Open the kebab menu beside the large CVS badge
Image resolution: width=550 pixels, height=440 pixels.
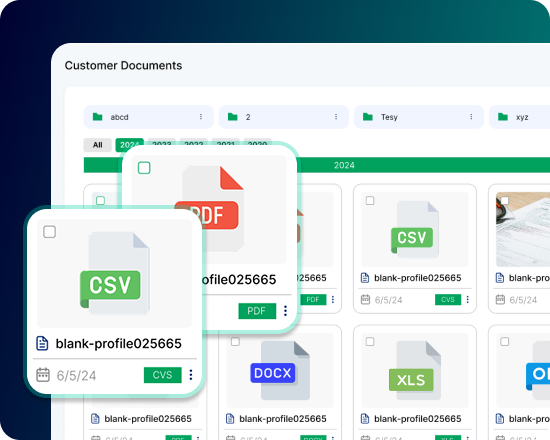[191, 375]
